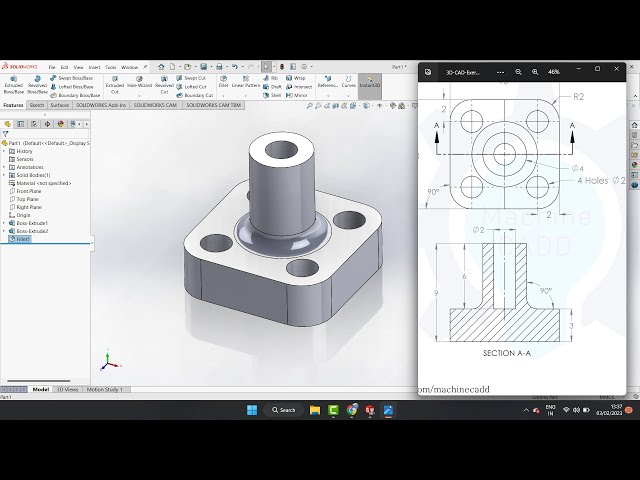Open the Linear Pattern tool

click(246, 82)
